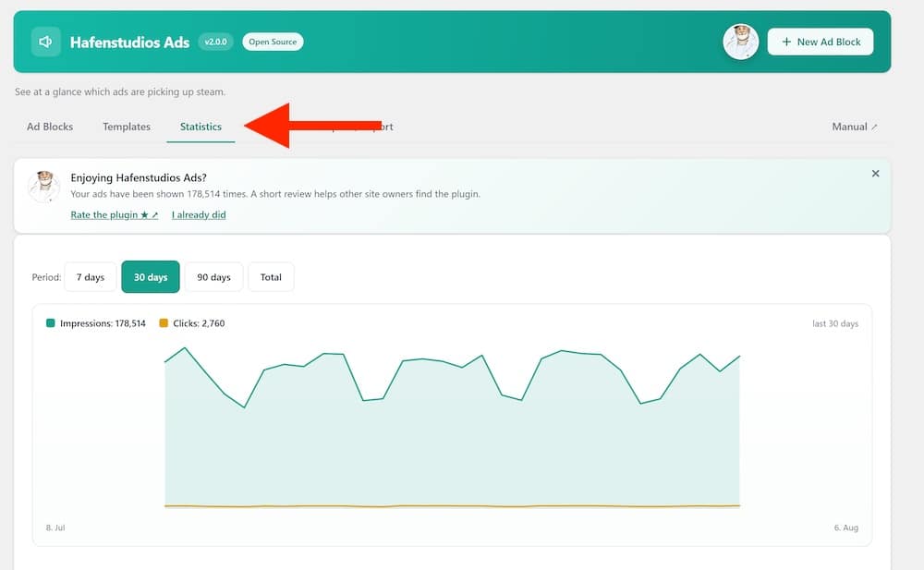Click the '6. Aug' axis label
The image size is (924, 570).
(x=846, y=528)
